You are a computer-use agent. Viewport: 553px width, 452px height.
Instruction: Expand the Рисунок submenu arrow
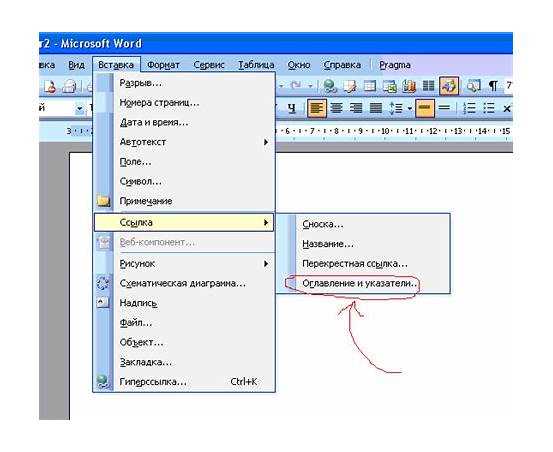[x=266, y=264]
